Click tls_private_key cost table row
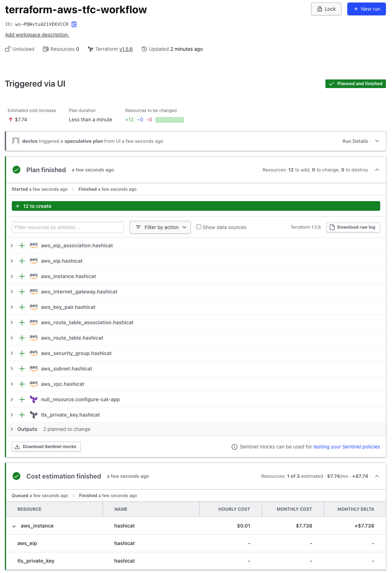392x573 pixels. tap(196, 561)
